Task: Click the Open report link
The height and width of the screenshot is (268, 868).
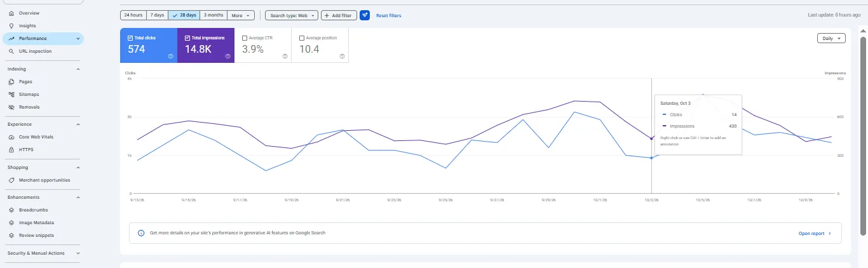Action: 815,234
